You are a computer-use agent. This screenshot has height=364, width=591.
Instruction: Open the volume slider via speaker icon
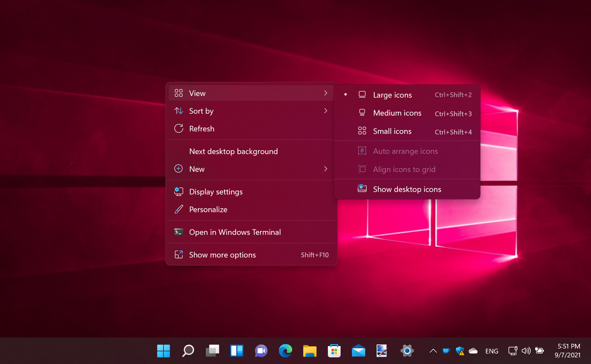526,351
